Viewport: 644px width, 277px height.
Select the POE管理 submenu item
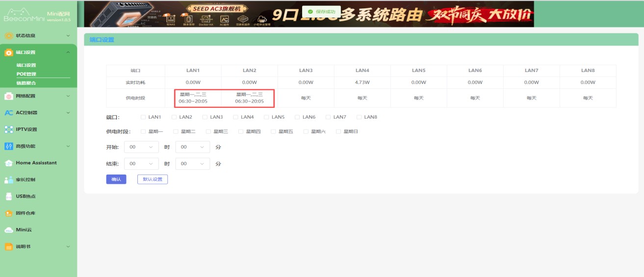[26, 74]
